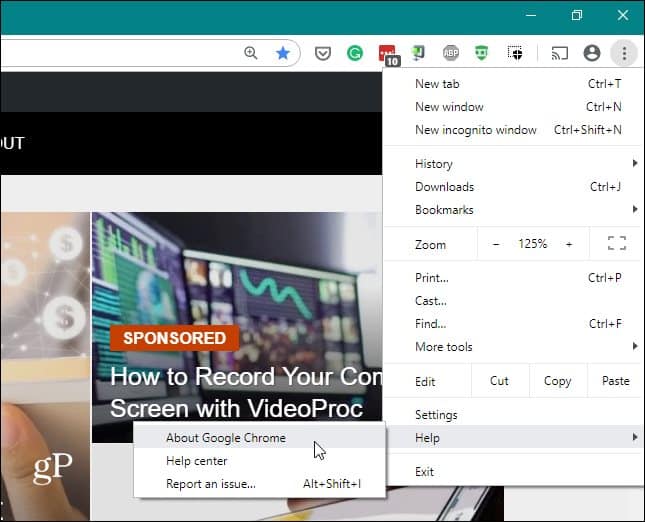Screen dimensions: 645x522
Task: Expand the History submenu
Action: click(514, 164)
